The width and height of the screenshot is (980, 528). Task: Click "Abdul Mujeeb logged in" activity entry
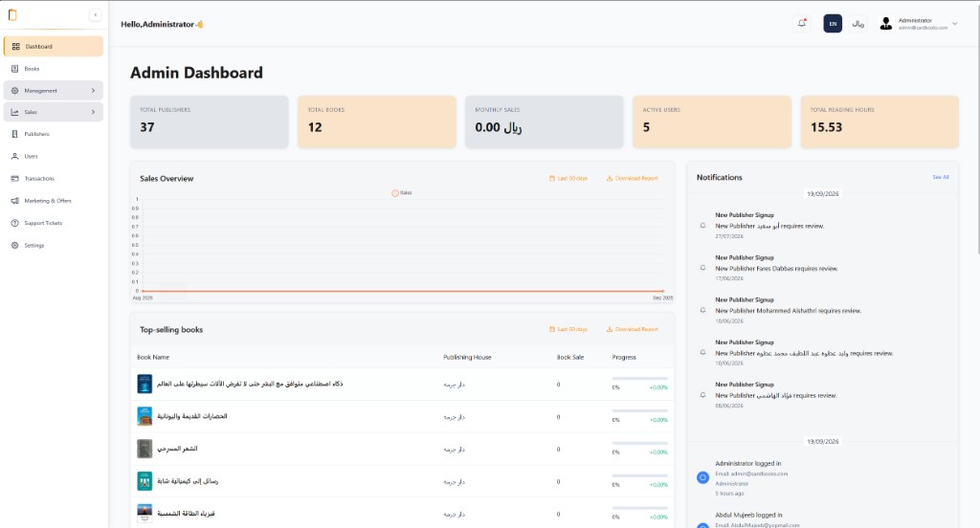click(748, 515)
